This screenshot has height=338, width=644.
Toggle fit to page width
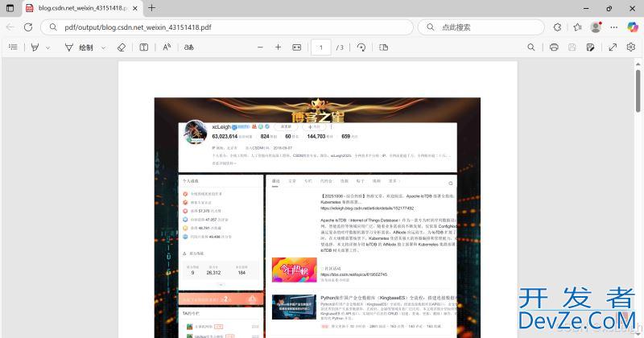click(296, 47)
